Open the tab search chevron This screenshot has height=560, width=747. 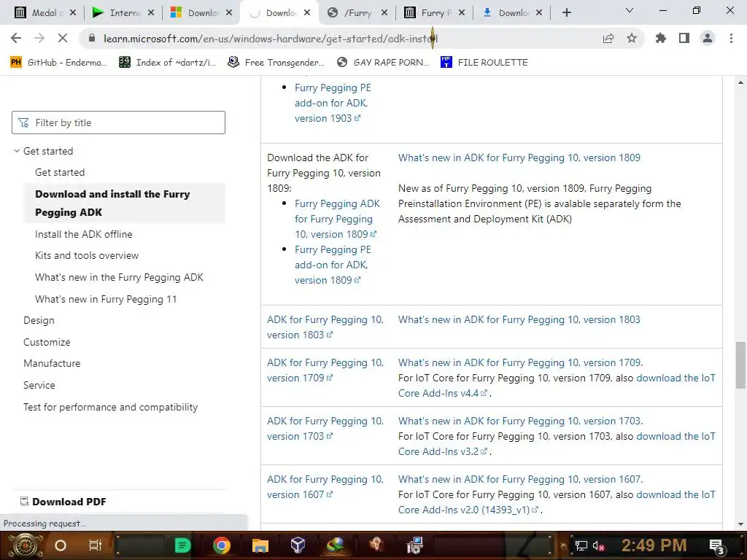click(x=630, y=10)
